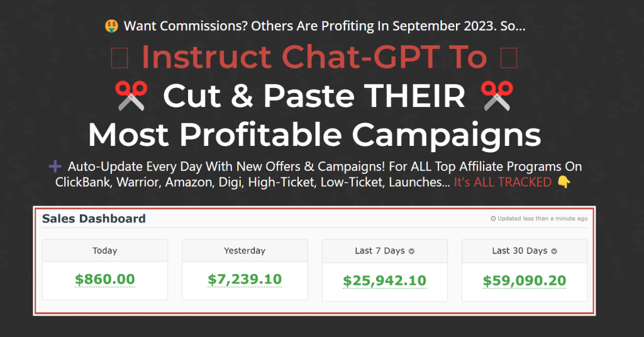The width and height of the screenshot is (644, 337).
Task: Open the $59,090.20 sales amount link
Action: click(x=525, y=281)
